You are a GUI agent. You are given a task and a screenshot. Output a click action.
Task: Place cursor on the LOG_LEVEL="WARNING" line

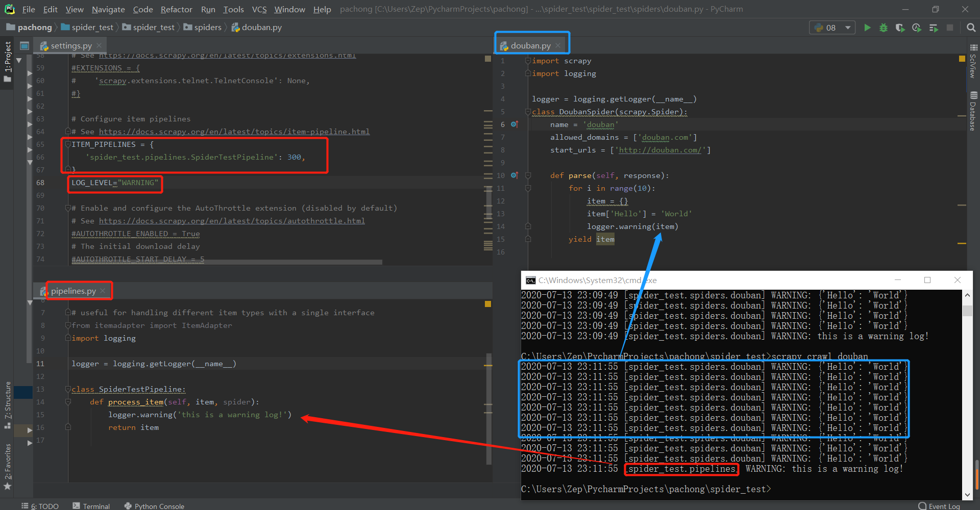pyautogui.click(x=115, y=183)
